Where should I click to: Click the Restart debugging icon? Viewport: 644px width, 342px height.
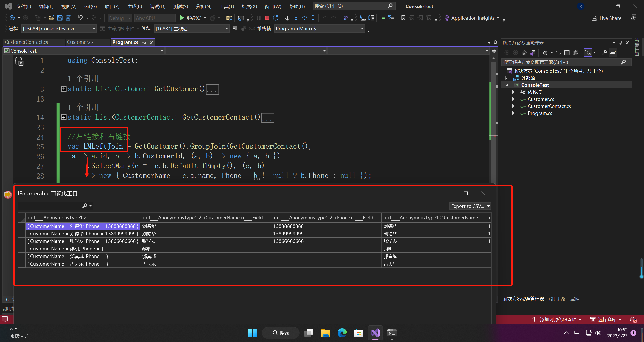(276, 18)
